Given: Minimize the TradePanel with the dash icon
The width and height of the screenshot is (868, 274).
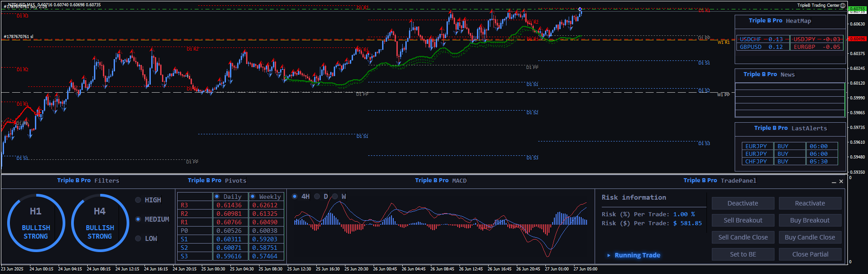Looking at the screenshot, I should pyautogui.click(x=834, y=182).
